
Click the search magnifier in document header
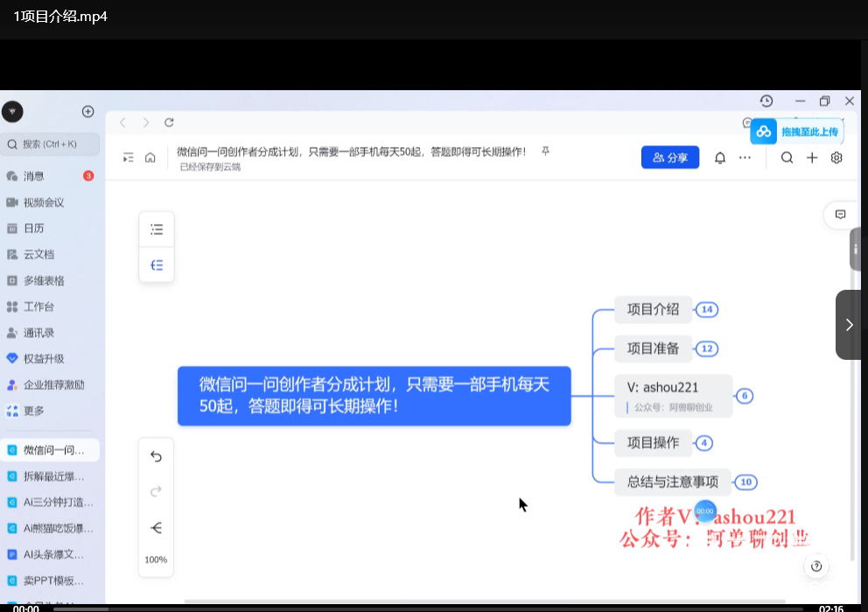click(x=787, y=158)
